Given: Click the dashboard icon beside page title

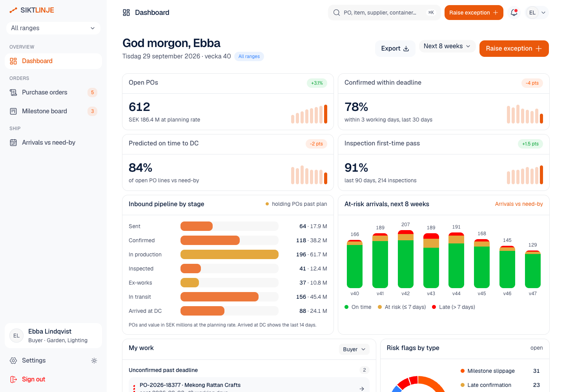Looking at the screenshot, I should coord(126,13).
